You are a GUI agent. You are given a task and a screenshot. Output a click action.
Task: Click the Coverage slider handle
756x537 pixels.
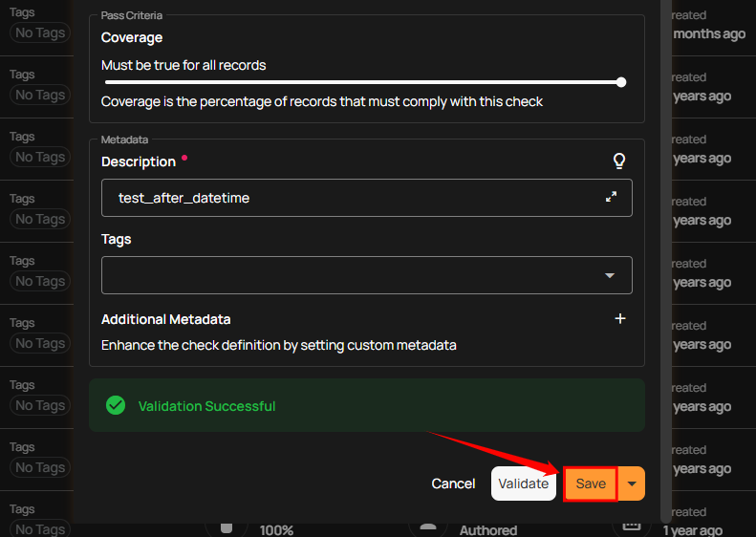point(621,82)
